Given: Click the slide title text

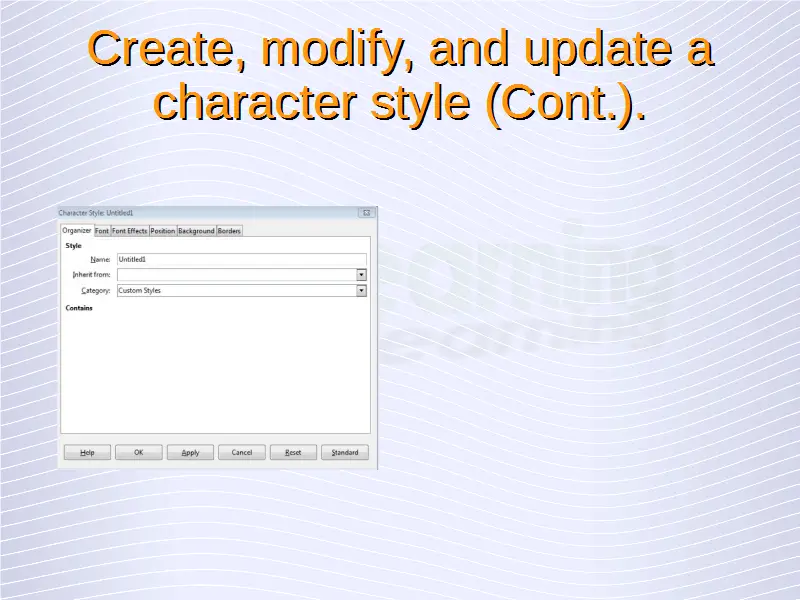Looking at the screenshot, I should click(400, 76).
